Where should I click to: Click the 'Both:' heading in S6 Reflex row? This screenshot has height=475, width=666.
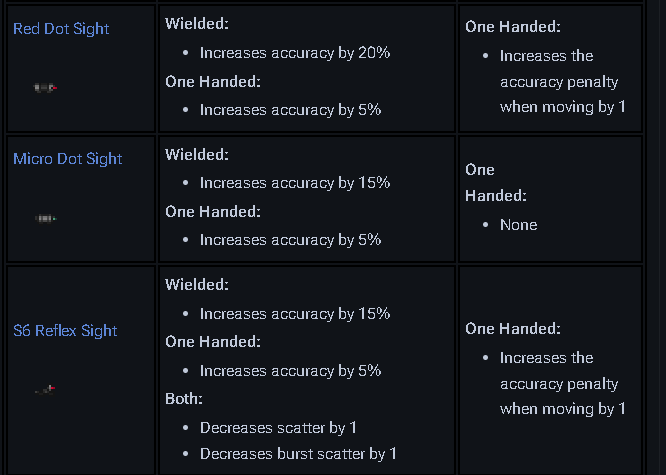(x=184, y=399)
